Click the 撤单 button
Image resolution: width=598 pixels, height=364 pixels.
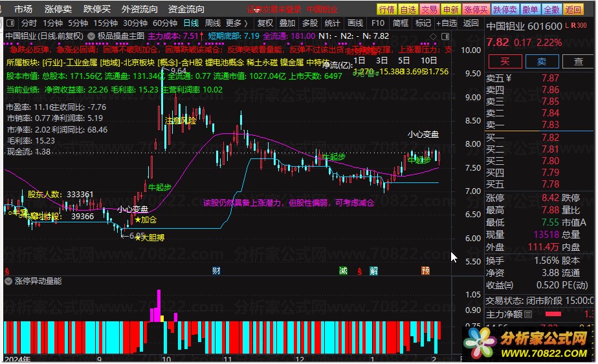(x=530, y=9)
